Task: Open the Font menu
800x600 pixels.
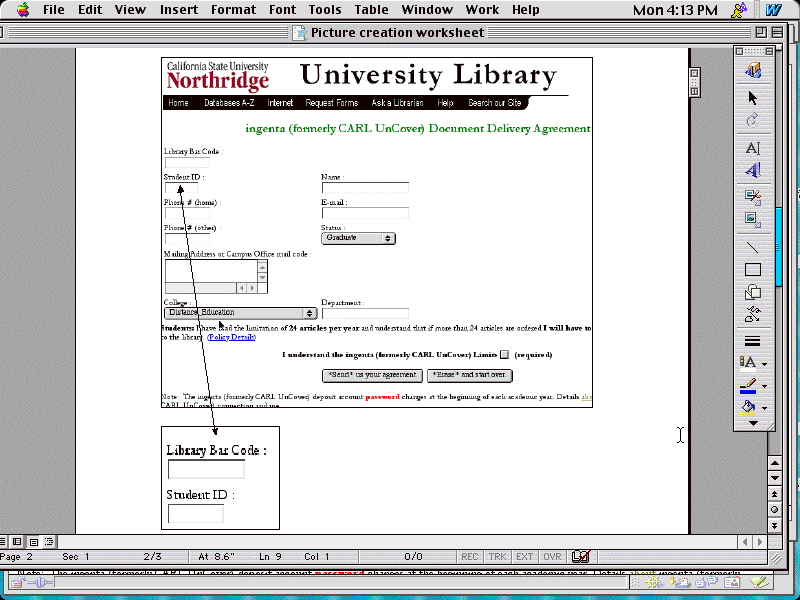Action: [283, 10]
